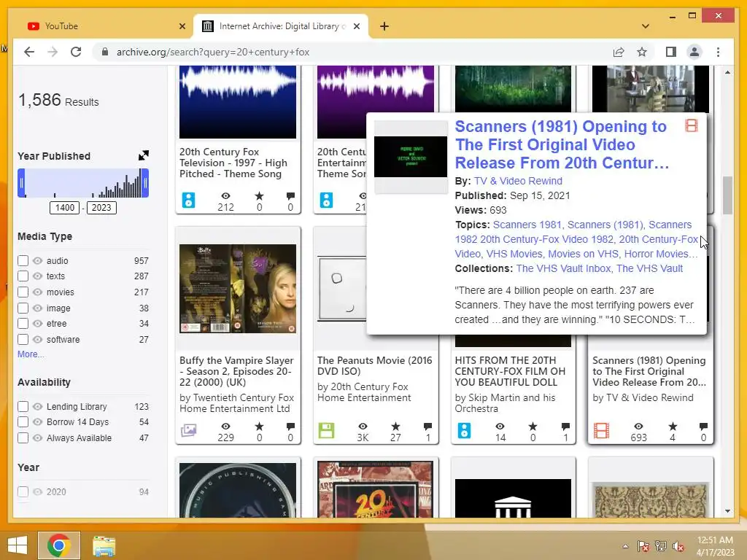Open the share page icon in address bar
747x560 pixels.
(x=619, y=52)
